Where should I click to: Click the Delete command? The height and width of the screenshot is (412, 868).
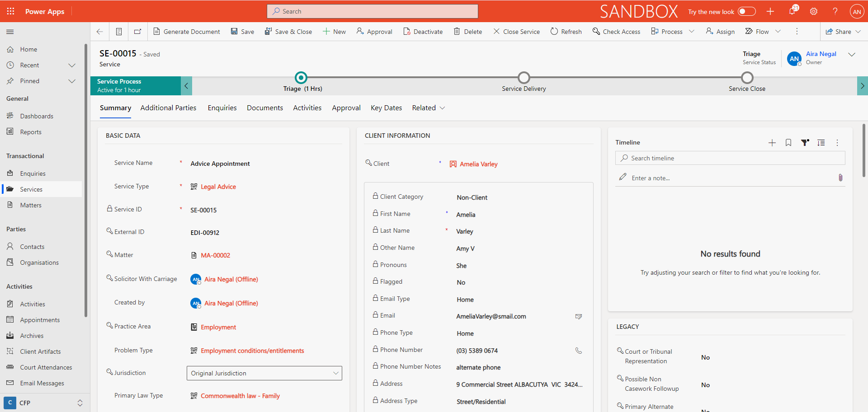[x=468, y=32]
